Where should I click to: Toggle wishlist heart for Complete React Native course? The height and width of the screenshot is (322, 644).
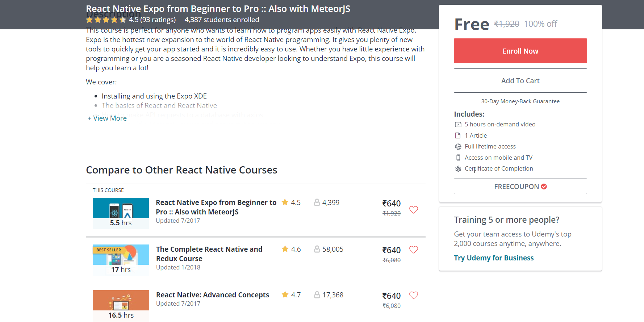[413, 250]
